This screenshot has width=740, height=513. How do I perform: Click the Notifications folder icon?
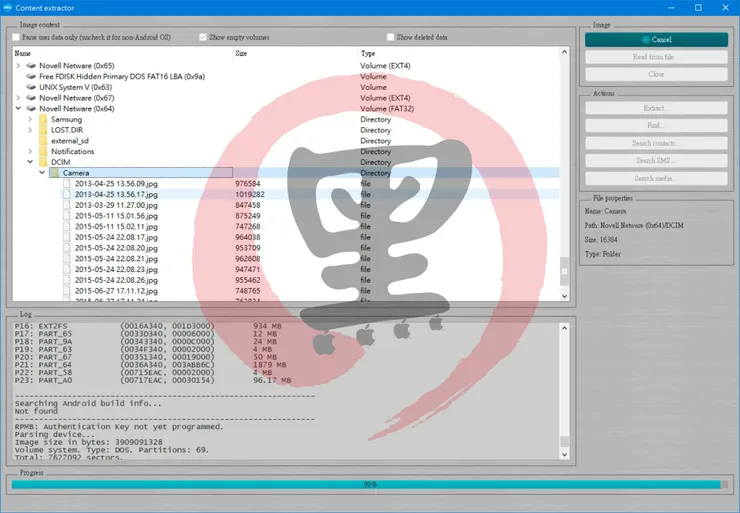[x=43, y=152]
